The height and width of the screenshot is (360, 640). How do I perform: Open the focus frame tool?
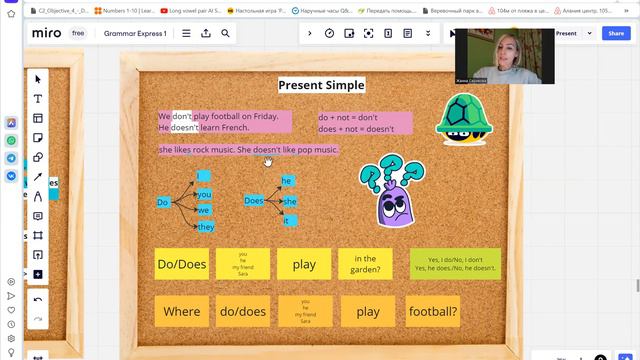click(369, 33)
